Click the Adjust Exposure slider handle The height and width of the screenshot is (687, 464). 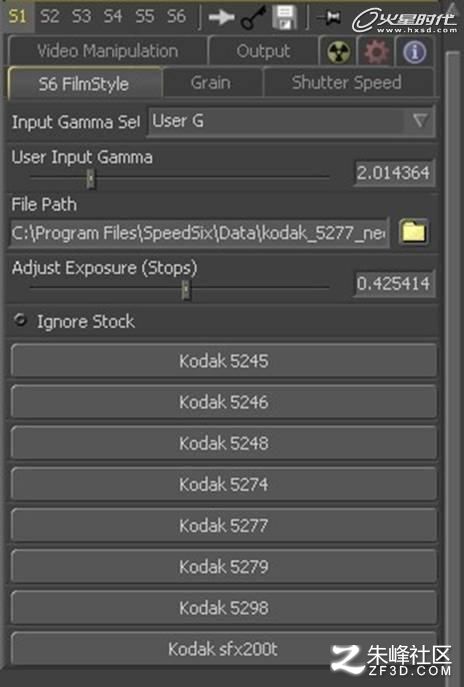(x=187, y=290)
